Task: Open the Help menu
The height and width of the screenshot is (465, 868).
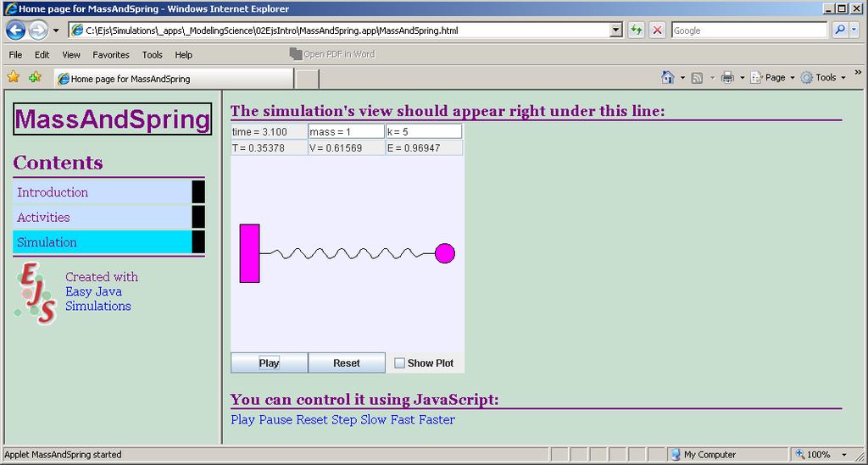Action: (x=184, y=55)
